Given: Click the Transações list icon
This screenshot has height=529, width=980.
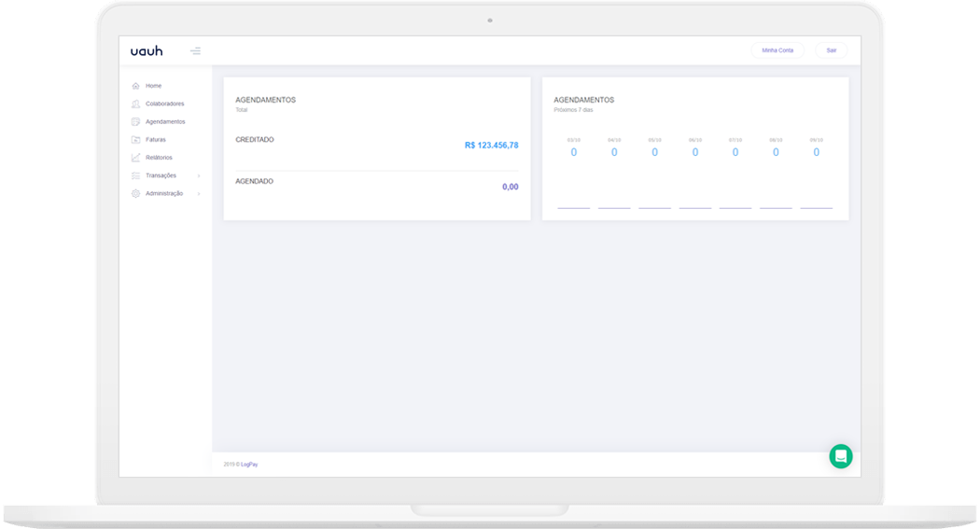Looking at the screenshot, I should coord(135,175).
